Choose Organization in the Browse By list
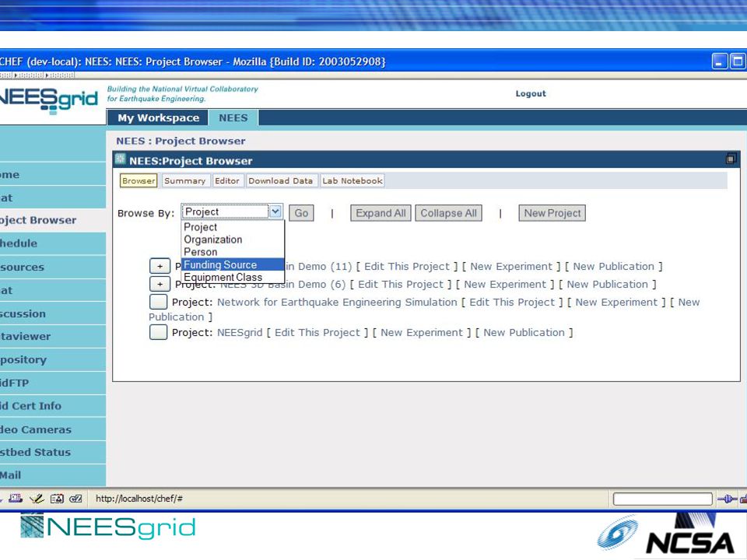Viewport: 747px width, 560px height. (233, 240)
